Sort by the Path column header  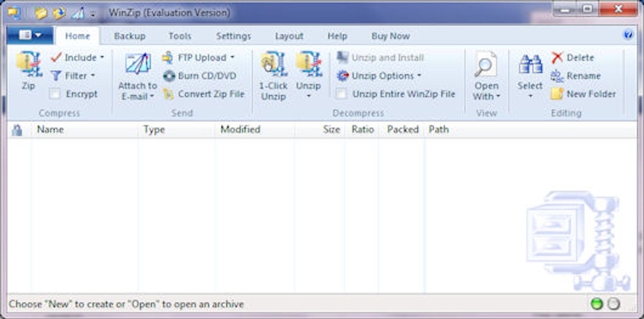[x=438, y=130]
